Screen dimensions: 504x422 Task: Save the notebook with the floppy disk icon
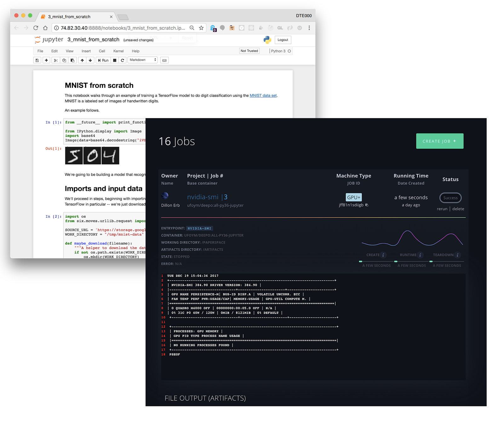point(37,60)
